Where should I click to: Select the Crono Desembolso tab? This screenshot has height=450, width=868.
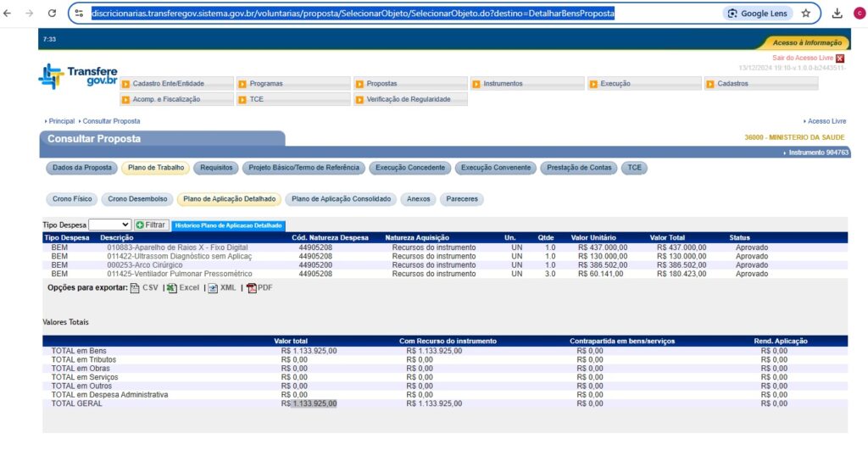tap(137, 199)
